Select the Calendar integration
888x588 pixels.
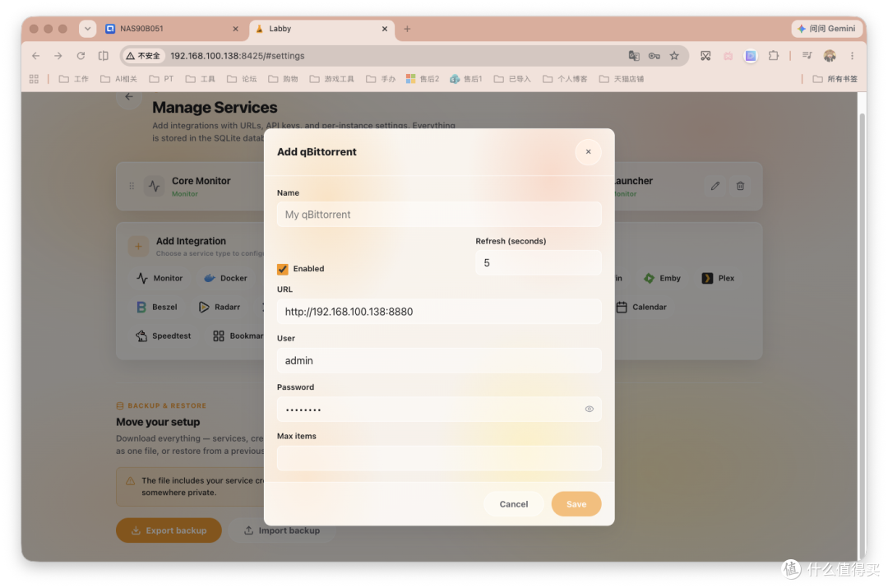pos(641,307)
